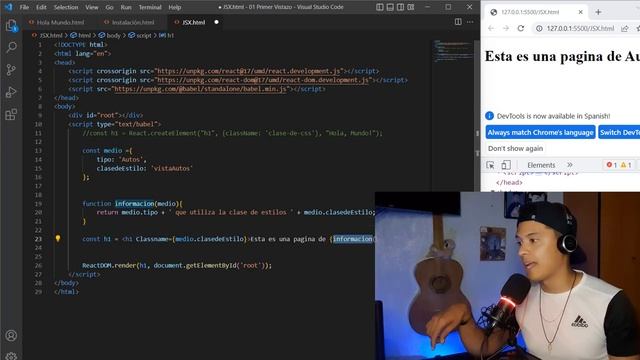Screen dimensions: 640x360
Task: Click line number 23 in the gutter
Action: pyautogui.click(x=38, y=239)
